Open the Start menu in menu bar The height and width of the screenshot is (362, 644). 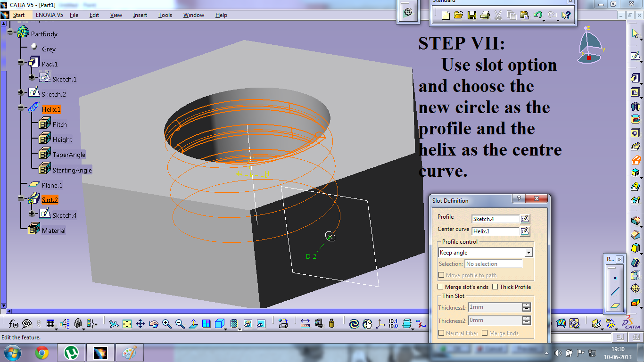click(19, 15)
